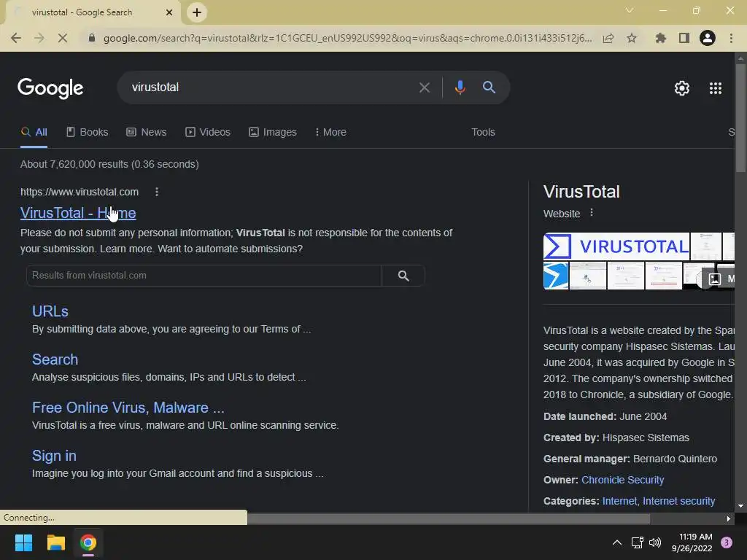Image resolution: width=747 pixels, height=560 pixels.
Task: Click the vertical page scrollbar thumb
Action: click(740, 118)
